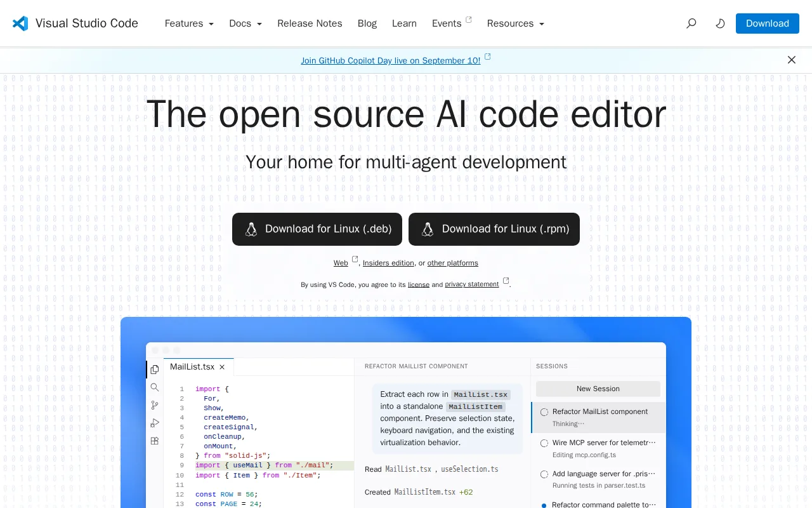Screen dimensions: 812x508
Task: Click code line const ROW = 56
Action: click(x=226, y=494)
